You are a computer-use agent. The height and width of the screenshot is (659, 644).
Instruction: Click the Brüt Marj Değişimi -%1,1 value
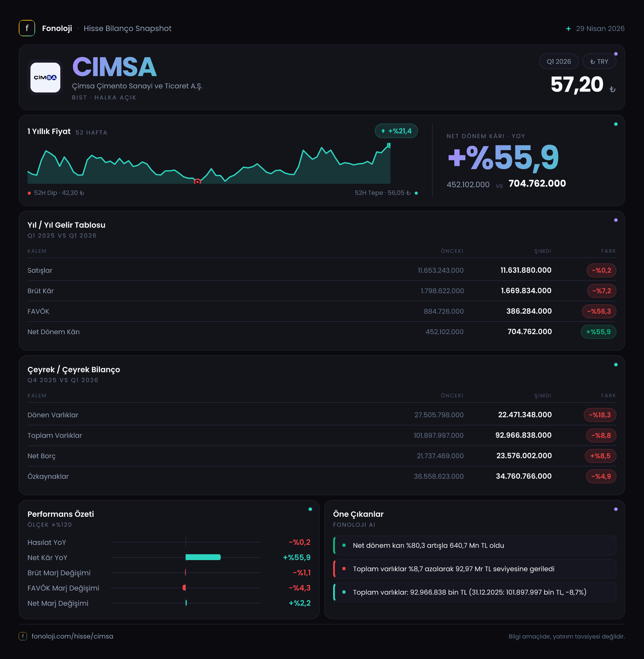302,572
